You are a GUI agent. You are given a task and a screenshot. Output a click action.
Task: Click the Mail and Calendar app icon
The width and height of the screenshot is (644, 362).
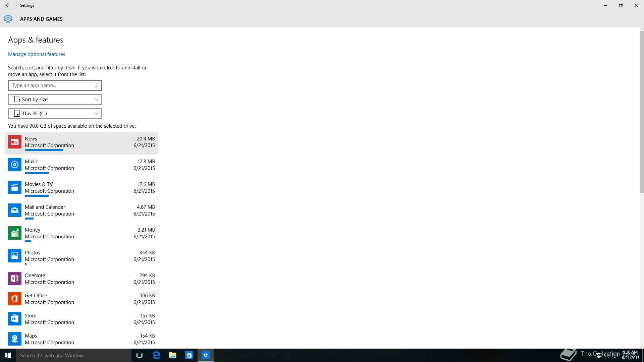[15, 210]
